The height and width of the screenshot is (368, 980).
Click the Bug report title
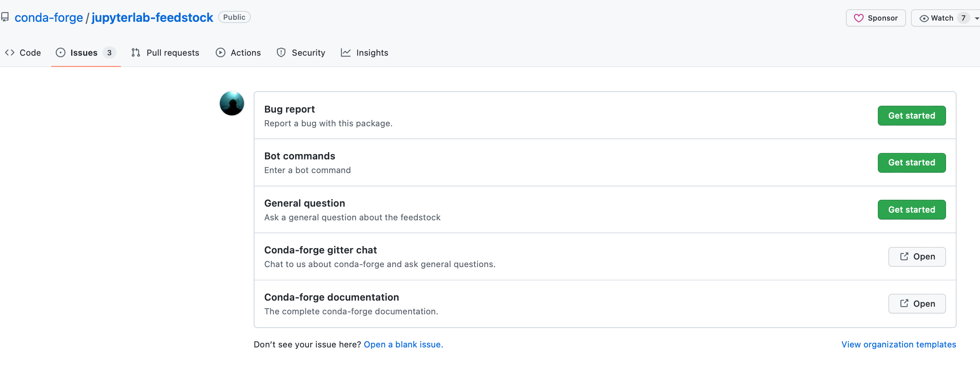289,109
